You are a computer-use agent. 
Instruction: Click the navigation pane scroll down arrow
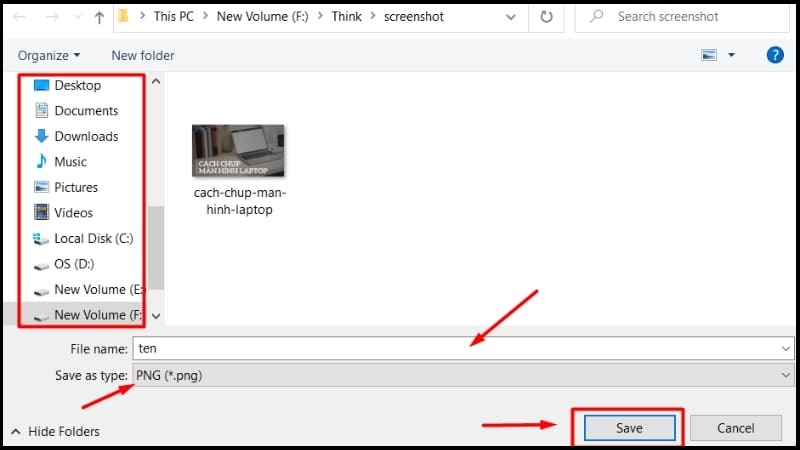tap(156, 316)
